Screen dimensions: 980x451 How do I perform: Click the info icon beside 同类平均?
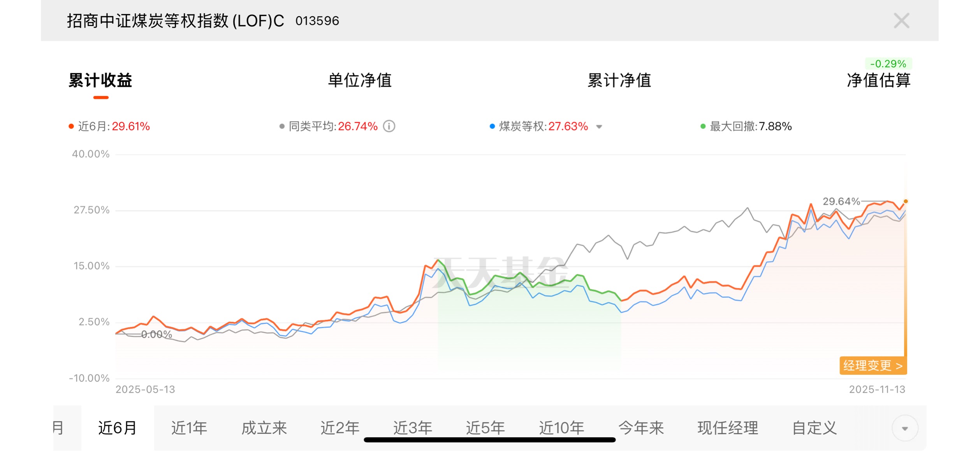point(389,126)
